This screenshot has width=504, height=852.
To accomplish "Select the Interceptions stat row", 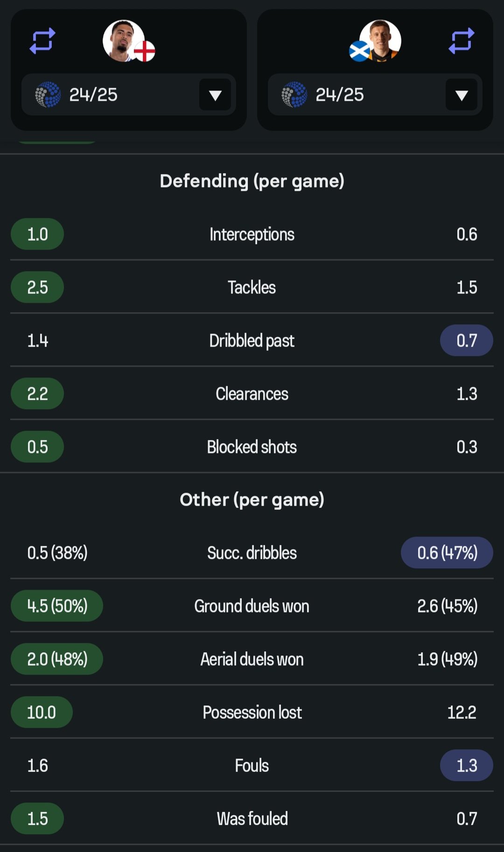I will point(252,234).
